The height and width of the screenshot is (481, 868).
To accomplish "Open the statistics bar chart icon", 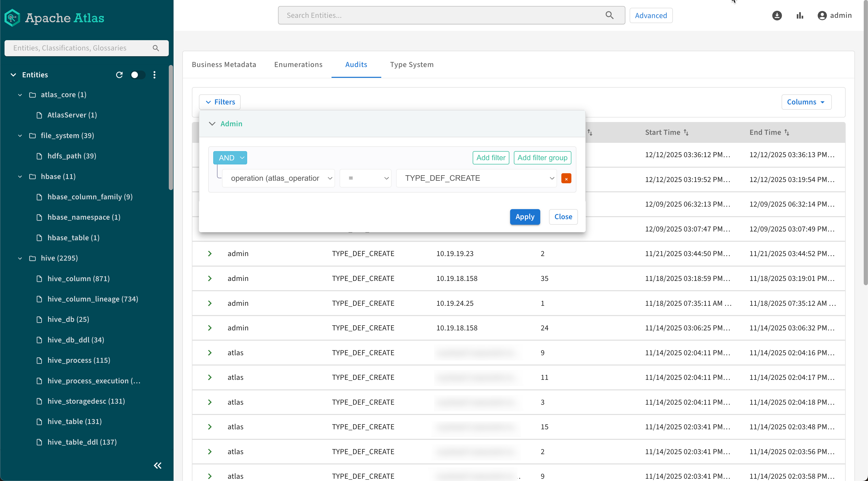I will (800, 16).
